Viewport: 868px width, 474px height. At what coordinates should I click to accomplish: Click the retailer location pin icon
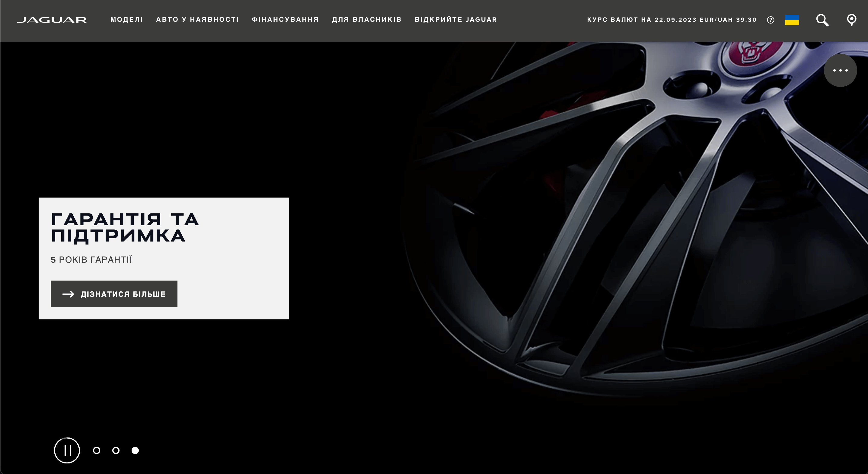851,20
